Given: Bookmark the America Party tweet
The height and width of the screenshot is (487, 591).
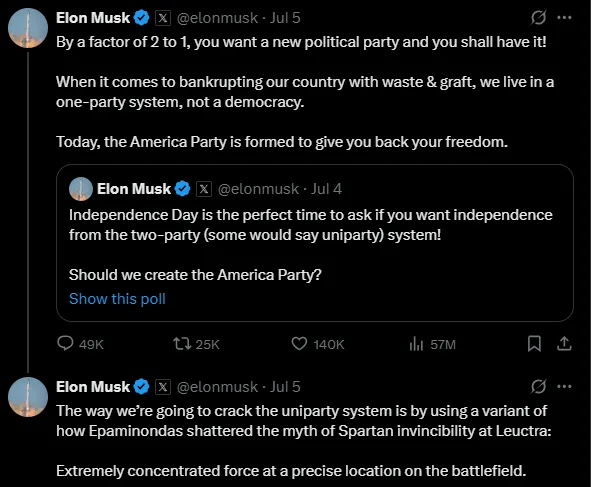Looking at the screenshot, I should point(534,343).
